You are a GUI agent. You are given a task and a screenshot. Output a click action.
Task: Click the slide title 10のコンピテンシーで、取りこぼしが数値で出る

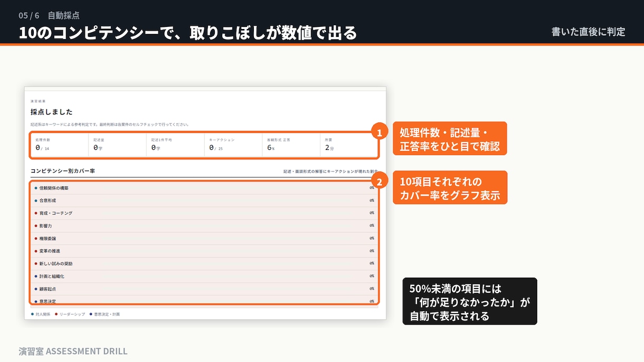[x=187, y=33]
